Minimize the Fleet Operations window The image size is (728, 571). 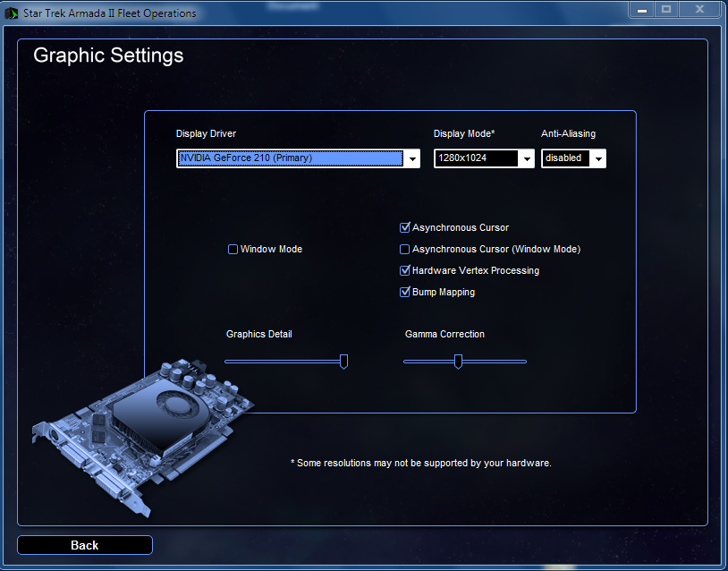(642, 9)
